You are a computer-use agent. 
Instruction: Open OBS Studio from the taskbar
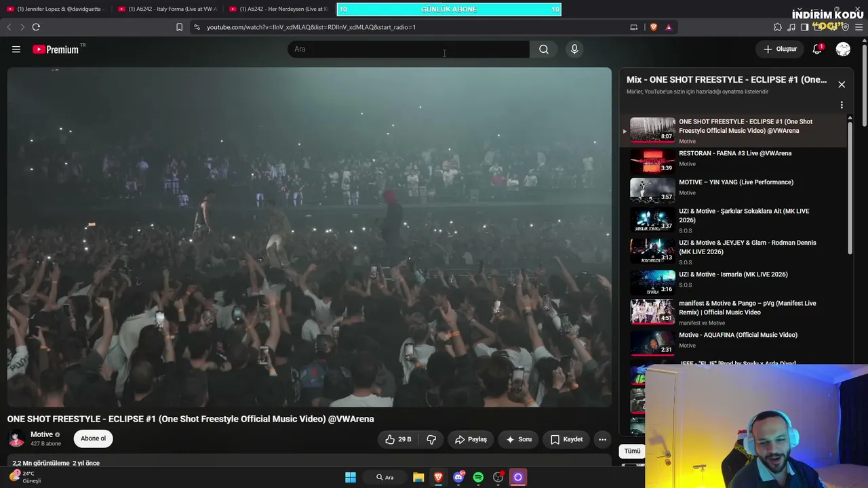pyautogui.click(x=498, y=477)
